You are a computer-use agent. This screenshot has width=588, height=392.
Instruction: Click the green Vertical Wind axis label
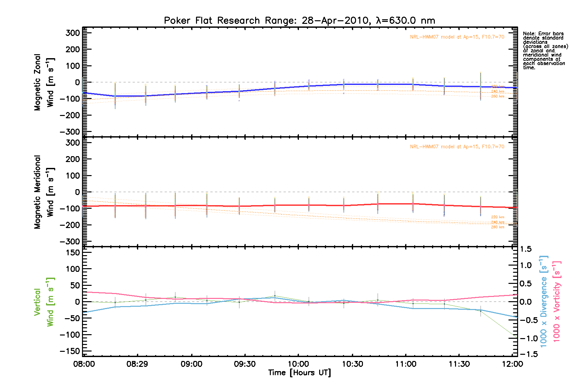(44, 302)
